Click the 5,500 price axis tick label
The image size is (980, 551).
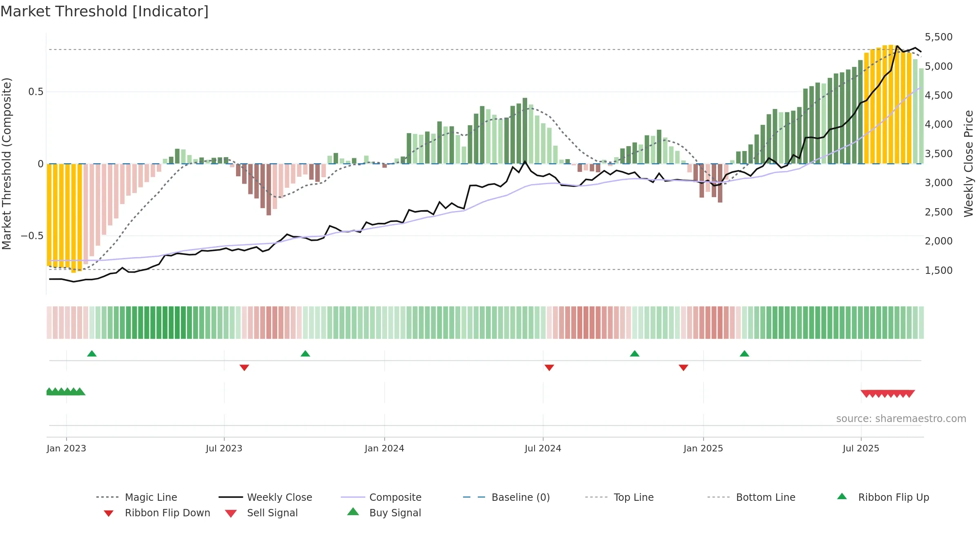[x=939, y=37]
